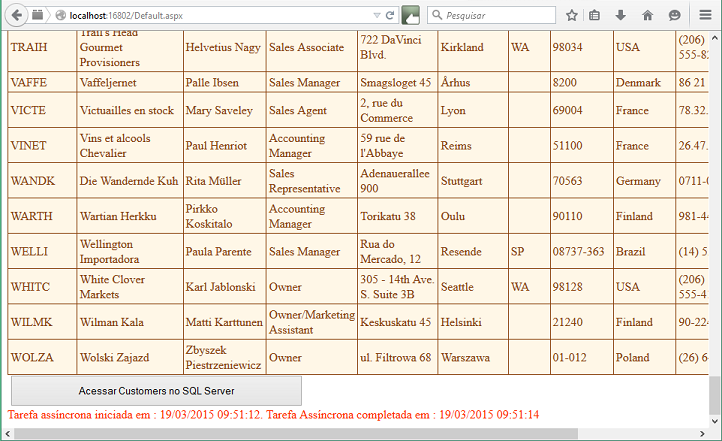
Task: Click the Zbyszek Piestrzeniewicz contact cell
Action: click(225, 357)
